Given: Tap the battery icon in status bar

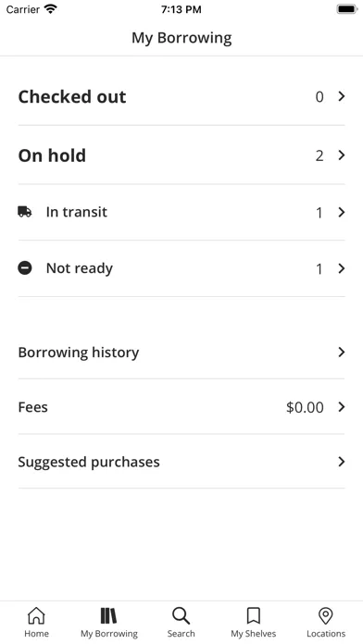Looking at the screenshot, I should (347, 9).
